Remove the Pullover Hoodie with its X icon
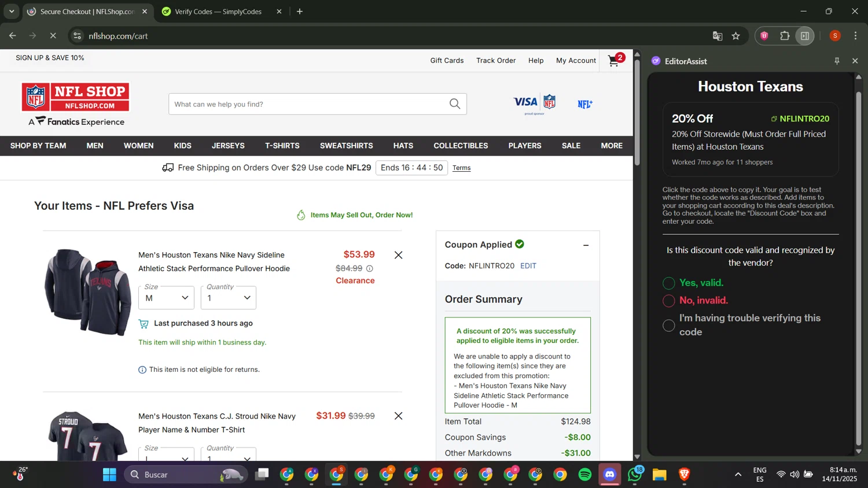Image resolution: width=868 pixels, height=488 pixels. click(x=398, y=255)
